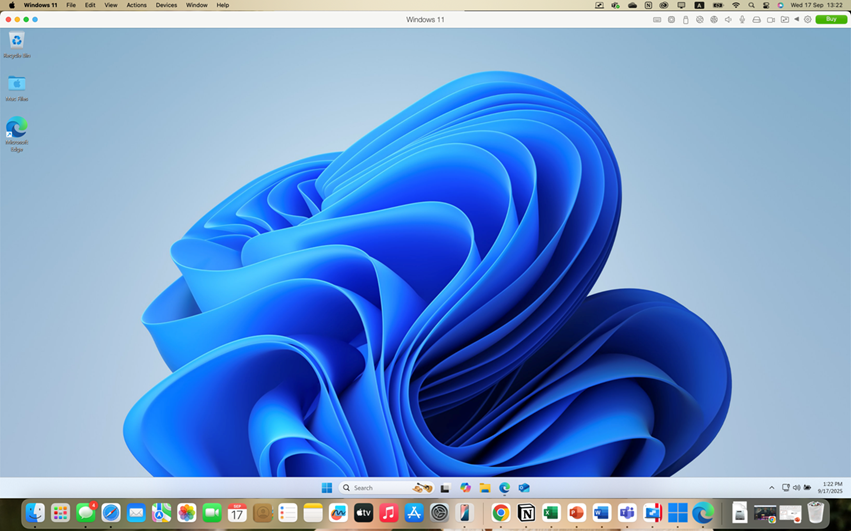
Task: Open the Trash in the Dock
Action: tap(815, 512)
